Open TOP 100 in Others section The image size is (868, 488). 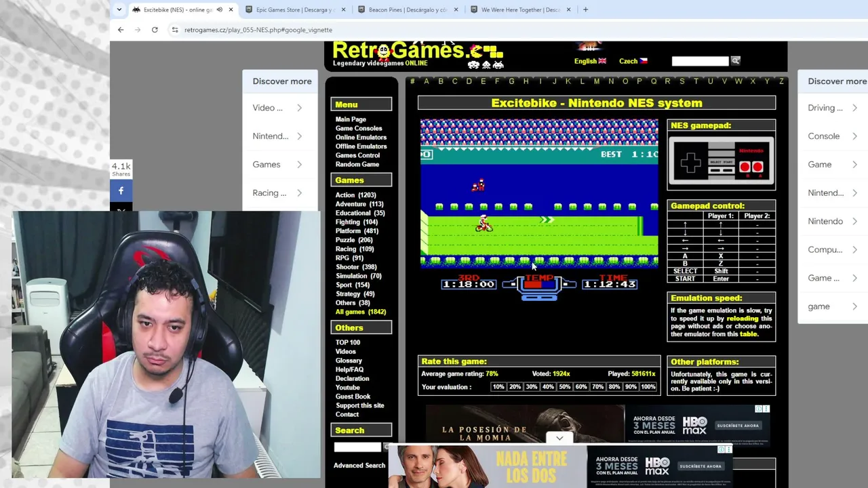tap(348, 343)
